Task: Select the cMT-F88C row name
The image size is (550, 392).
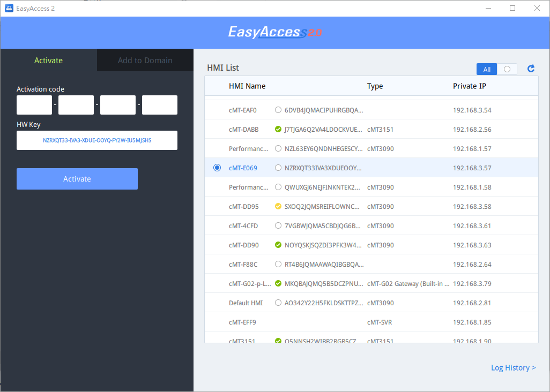Action: (x=243, y=264)
